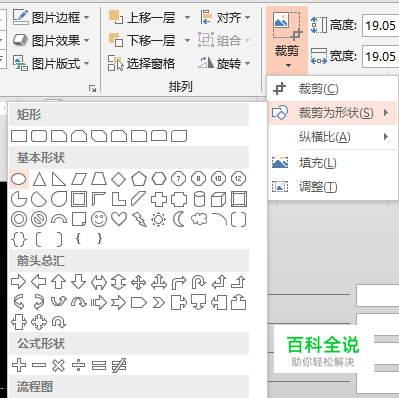Select the right arrow shape
Viewport: 399px width, 398px height.
point(18,282)
